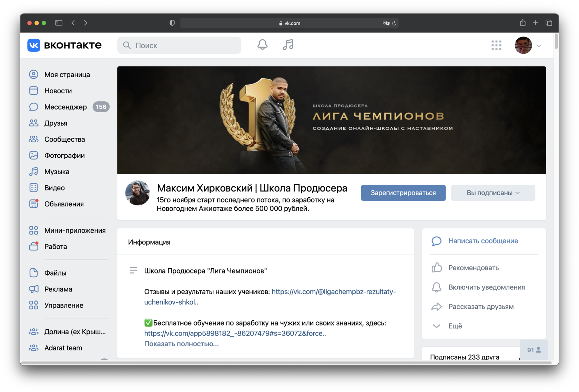Viewport: 579px width, 392px height.
Task: Open the music player note icon
Action: [288, 45]
